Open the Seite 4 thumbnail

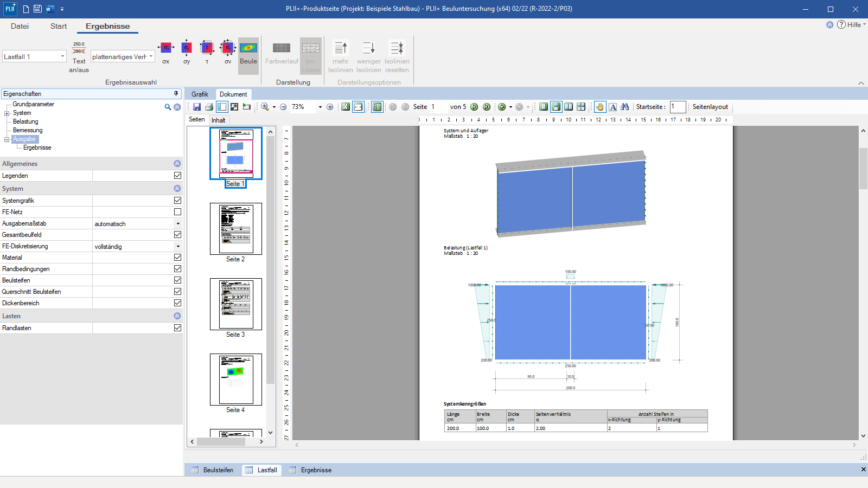(236, 380)
